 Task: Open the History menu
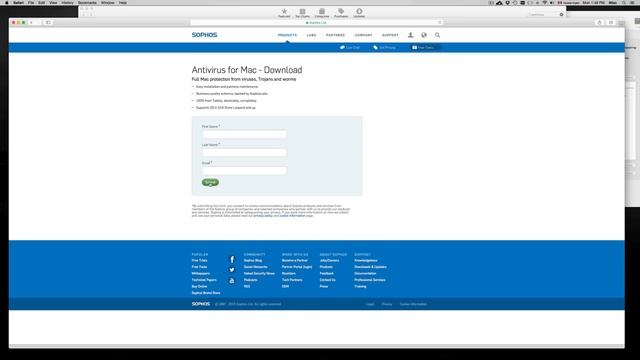pyautogui.click(x=67, y=2)
